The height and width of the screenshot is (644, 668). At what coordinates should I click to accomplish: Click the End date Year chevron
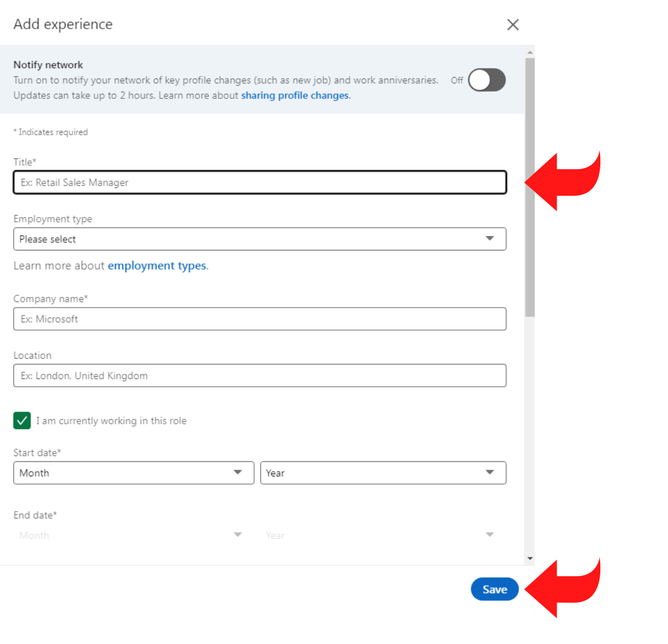(x=489, y=535)
